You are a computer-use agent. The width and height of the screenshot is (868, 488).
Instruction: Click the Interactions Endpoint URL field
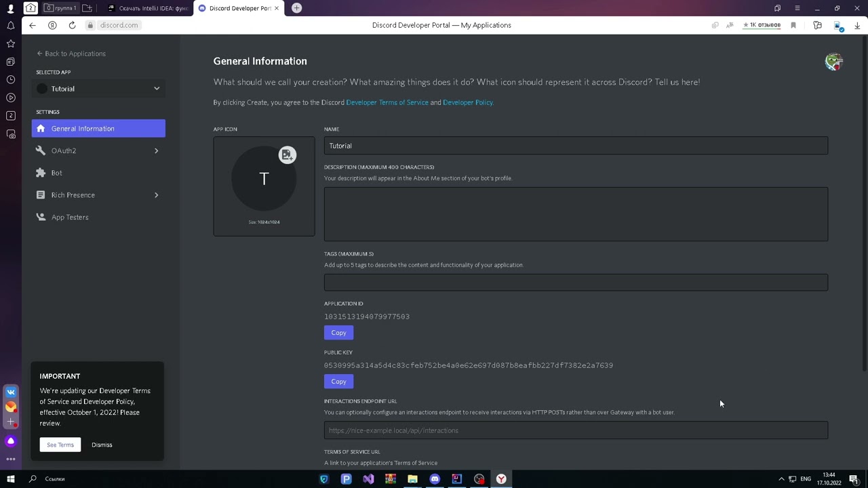pos(576,430)
